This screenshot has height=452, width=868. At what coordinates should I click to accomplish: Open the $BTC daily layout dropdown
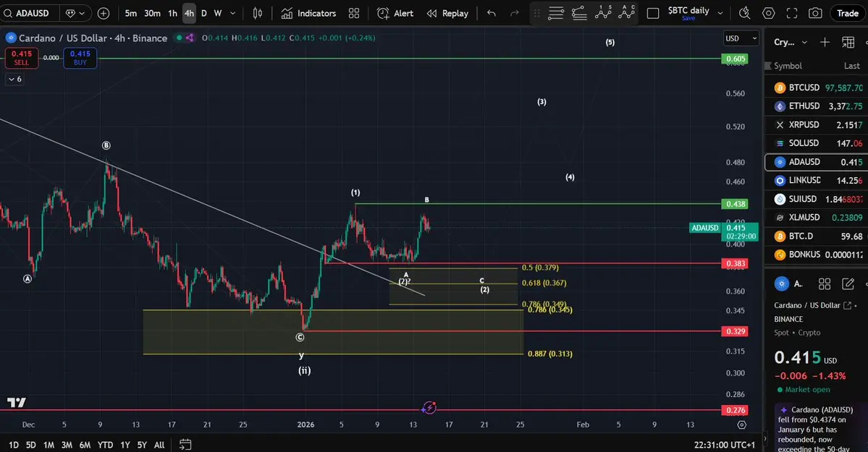tap(720, 13)
